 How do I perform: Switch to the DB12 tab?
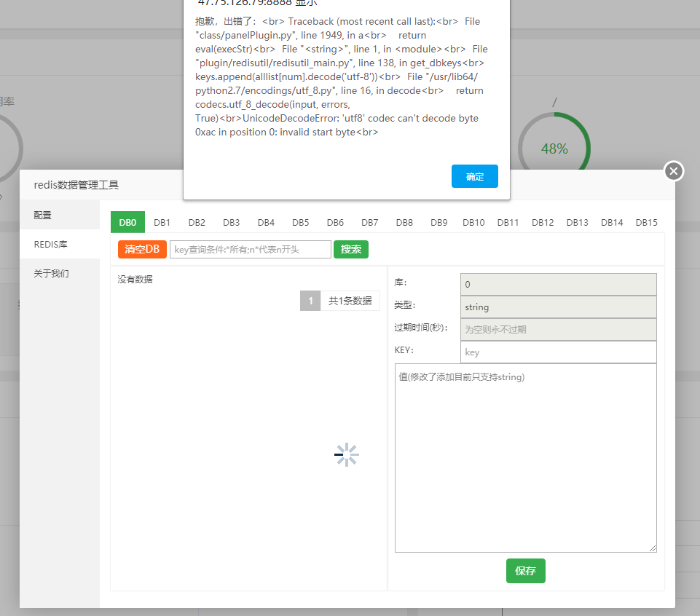pos(543,222)
